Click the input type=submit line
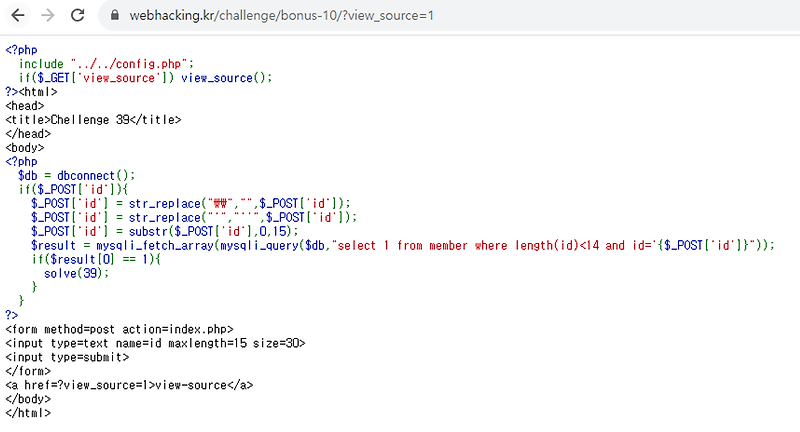The image size is (800, 432). pyautogui.click(x=67, y=358)
